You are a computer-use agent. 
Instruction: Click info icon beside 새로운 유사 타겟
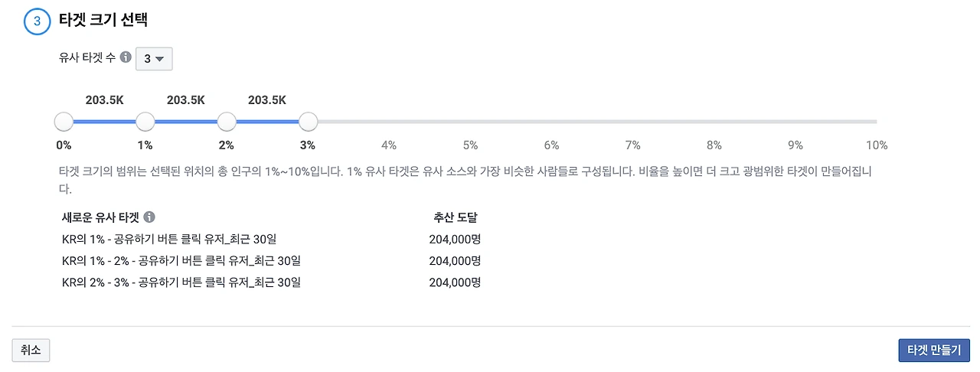click(149, 217)
